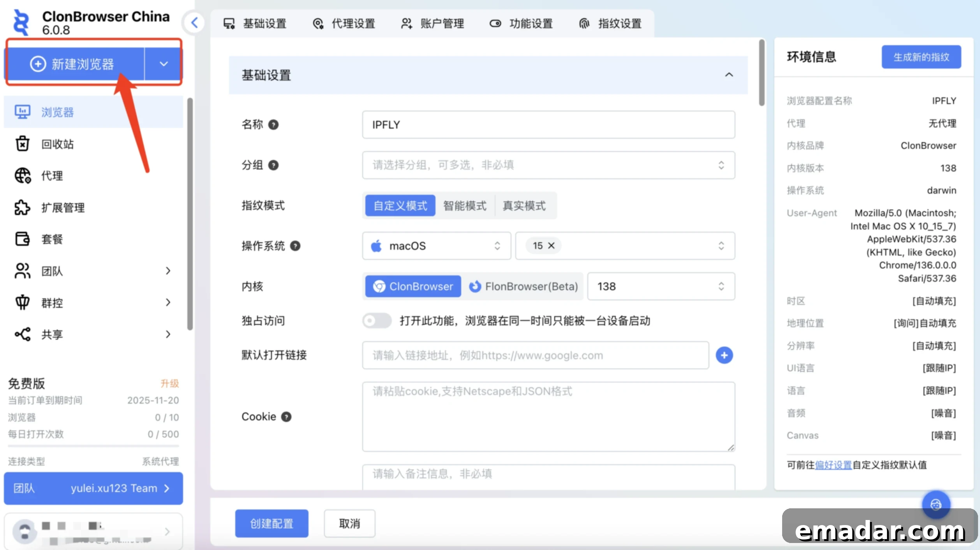Click the 创建配置 button
Screen dimensions: 980x550
coord(271,524)
